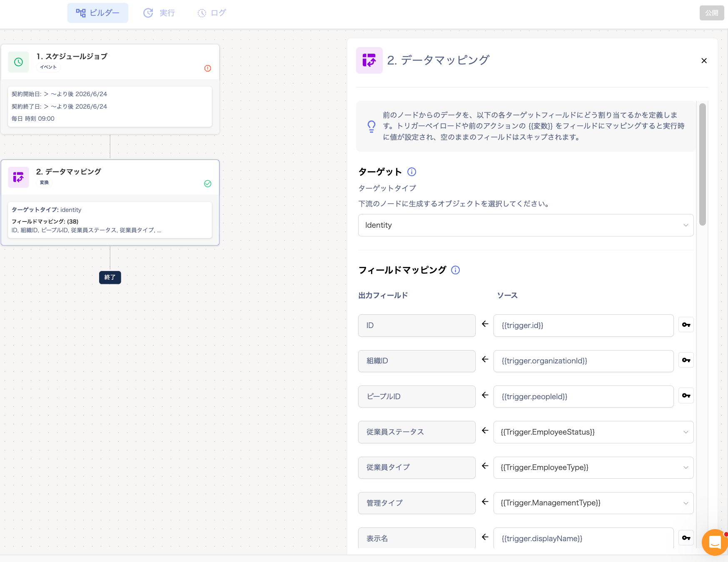Open the orange chat support widget
Image resolution: width=728 pixels, height=562 pixels.
pyautogui.click(x=715, y=542)
